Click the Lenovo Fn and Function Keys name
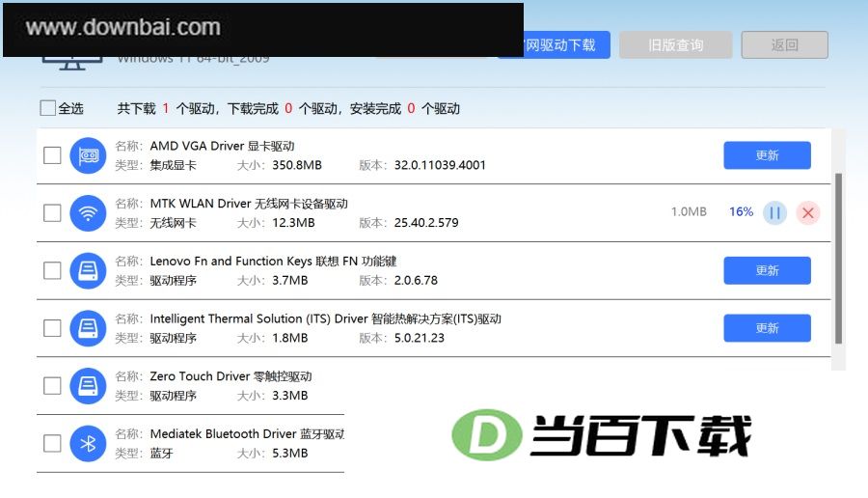The width and height of the screenshot is (868, 498). (x=274, y=262)
